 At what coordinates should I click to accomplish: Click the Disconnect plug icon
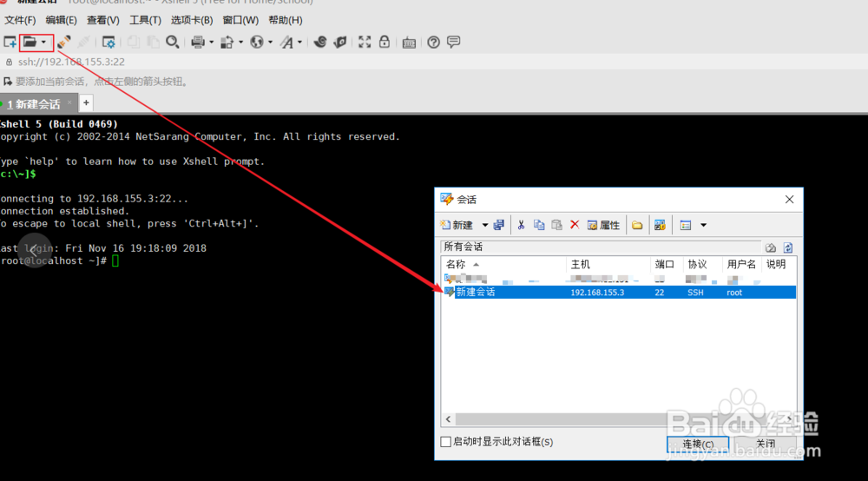point(83,42)
